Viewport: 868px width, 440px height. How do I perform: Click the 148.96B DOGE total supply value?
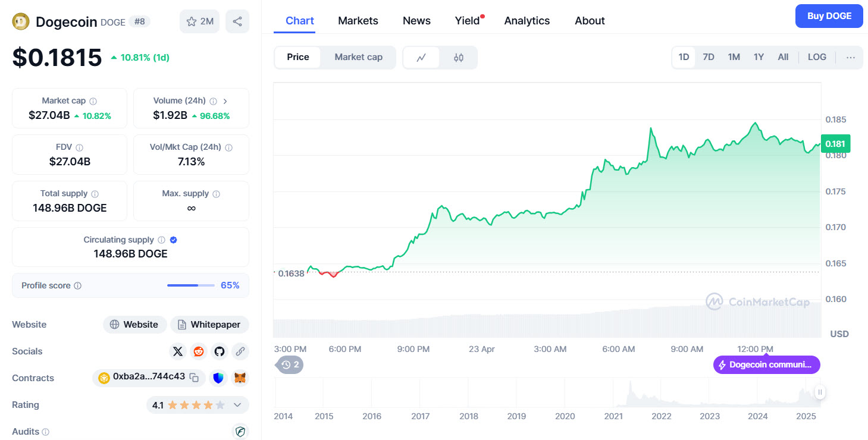pos(70,208)
